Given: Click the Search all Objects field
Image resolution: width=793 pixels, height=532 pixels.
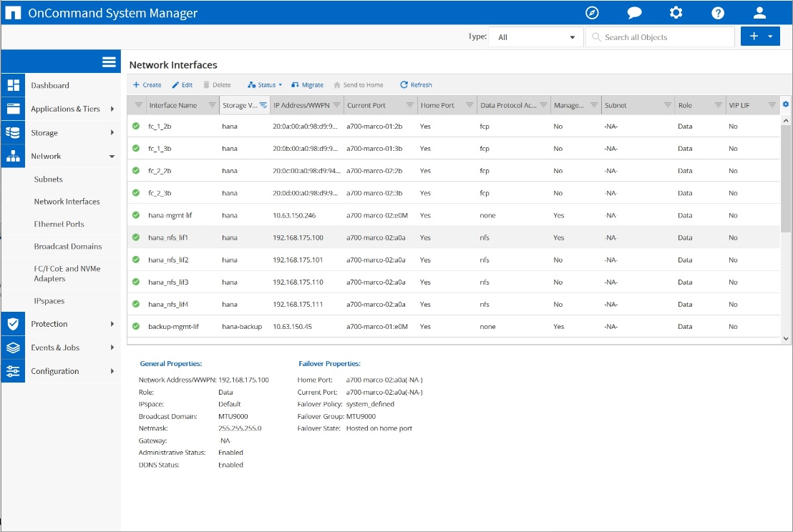Looking at the screenshot, I should 660,37.
